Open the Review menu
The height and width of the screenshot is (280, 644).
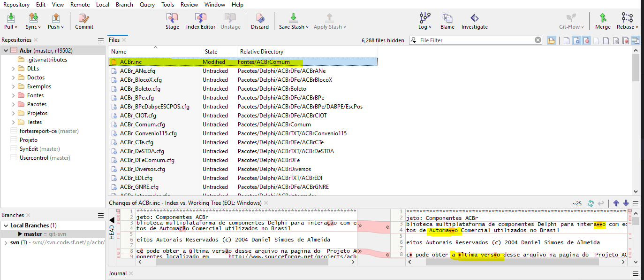tap(189, 5)
